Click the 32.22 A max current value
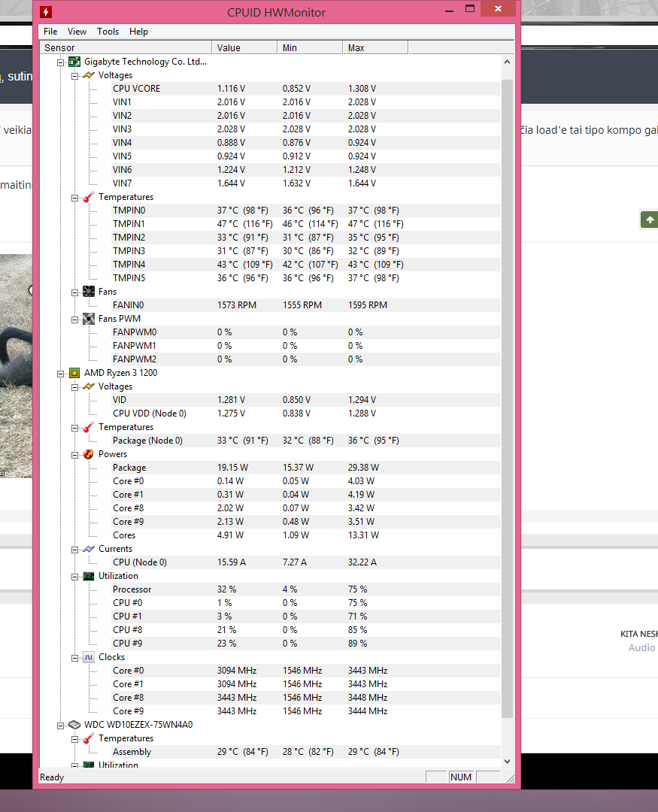This screenshot has height=812, width=658. tap(362, 562)
